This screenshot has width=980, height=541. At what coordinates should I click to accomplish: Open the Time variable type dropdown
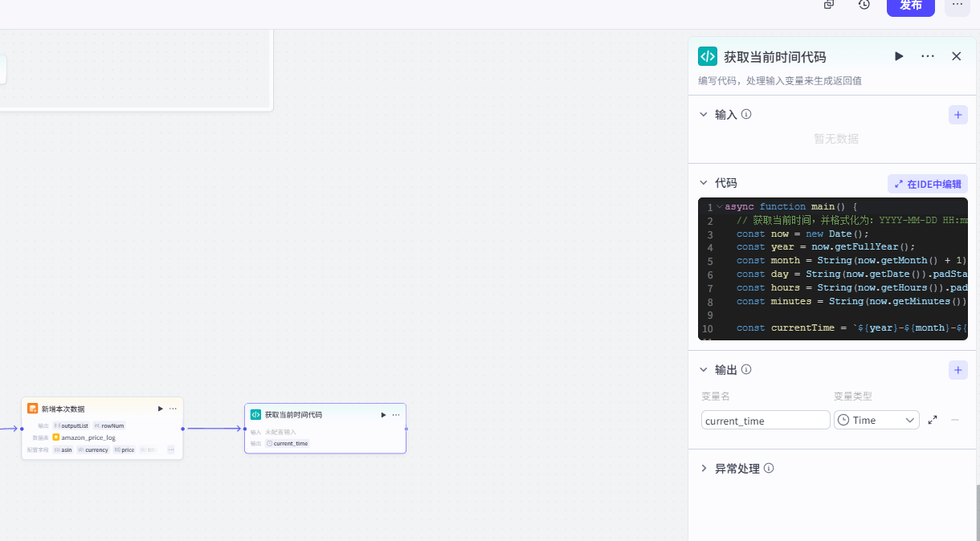point(876,420)
